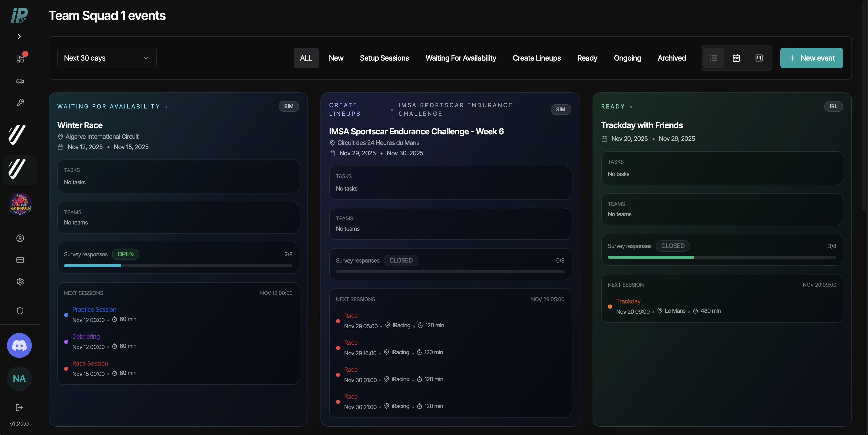Open the Race session at Nov 30 21:00
Screen dimensions: 868x435
click(x=351, y=397)
